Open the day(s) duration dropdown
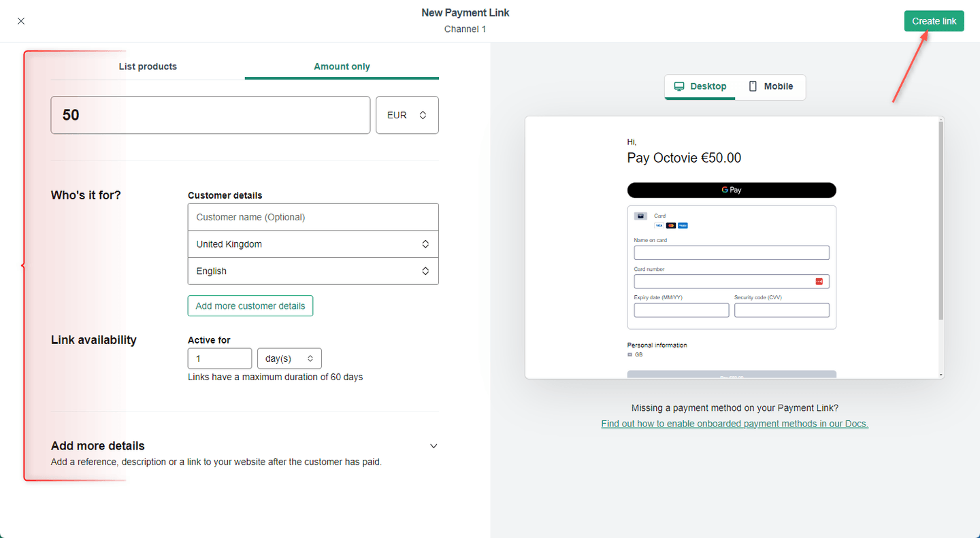 [289, 358]
